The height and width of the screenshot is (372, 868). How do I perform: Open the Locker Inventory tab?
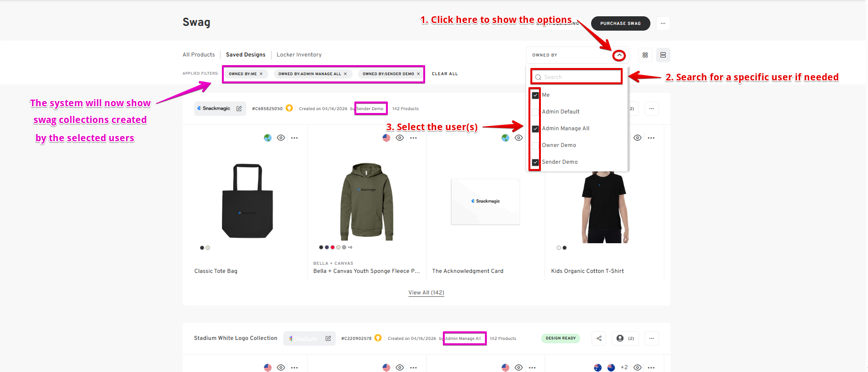(299, 55)
